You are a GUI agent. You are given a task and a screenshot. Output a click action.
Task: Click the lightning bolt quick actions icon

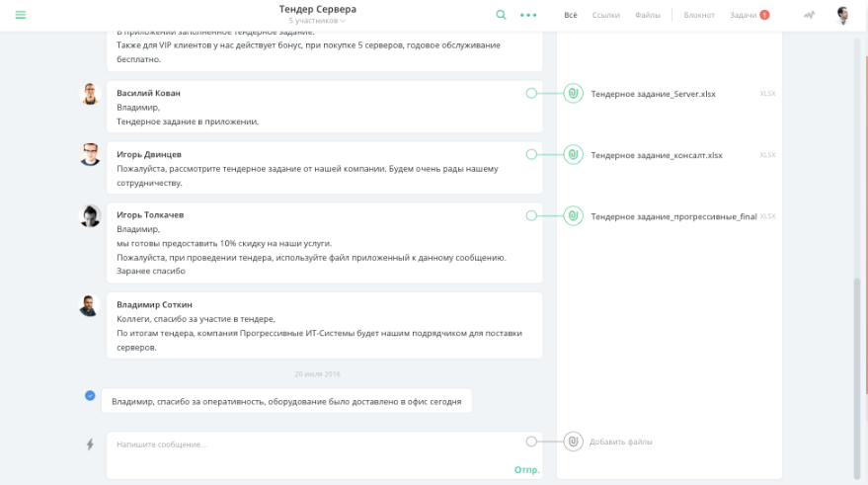(90, 445)
